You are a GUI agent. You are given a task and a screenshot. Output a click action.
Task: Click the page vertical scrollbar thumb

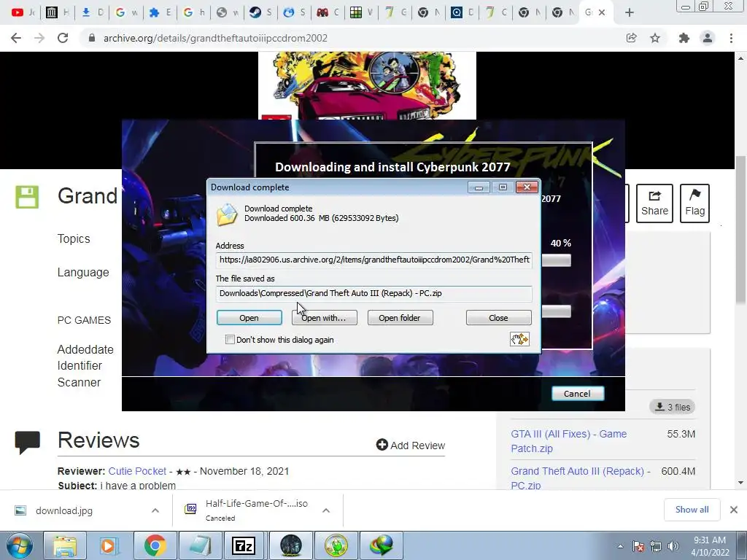740,228
